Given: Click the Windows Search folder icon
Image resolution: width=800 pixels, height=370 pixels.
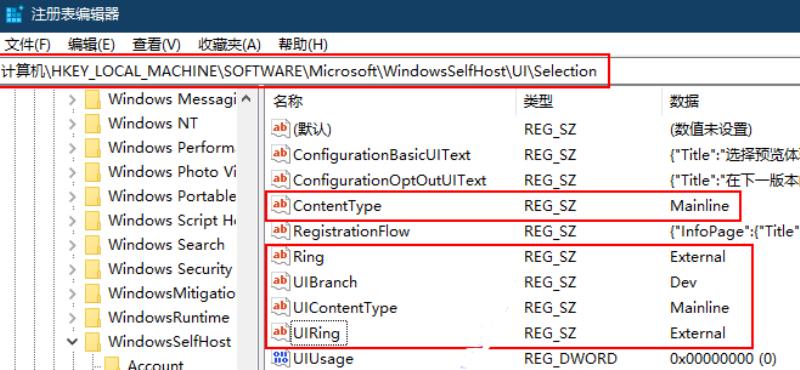Looking at the screenshot, I should (x=93, y=245).
